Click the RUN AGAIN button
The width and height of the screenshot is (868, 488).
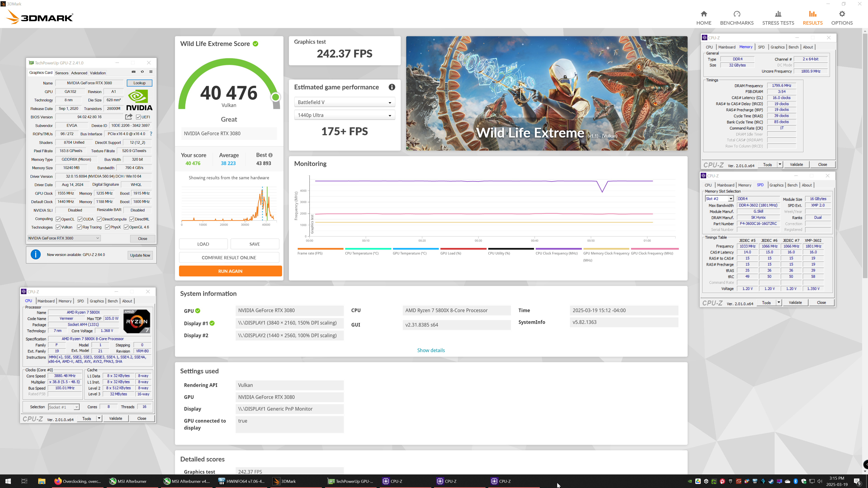click(230, 271)
